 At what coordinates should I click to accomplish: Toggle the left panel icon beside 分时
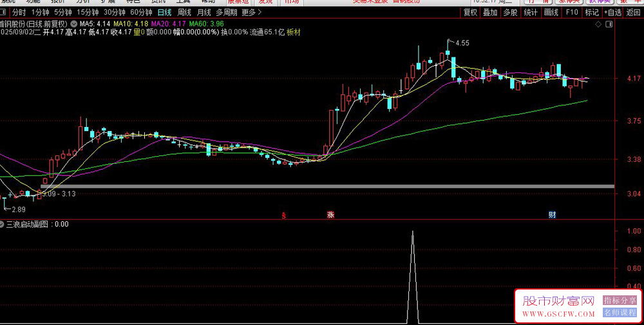coord(4,12)
